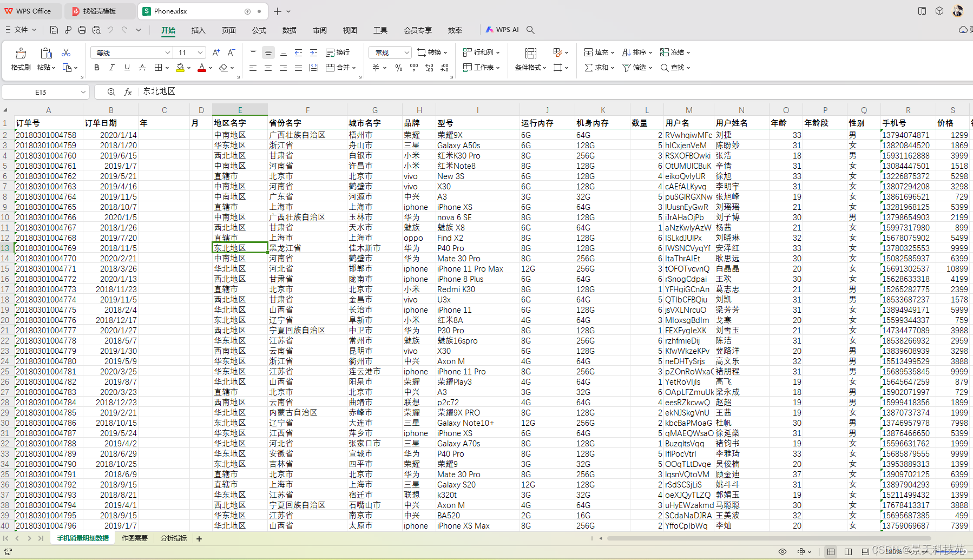Expand the Freeze (冻结) dropdown
Screen dimensions: 973x560
(x=688, y=52)
